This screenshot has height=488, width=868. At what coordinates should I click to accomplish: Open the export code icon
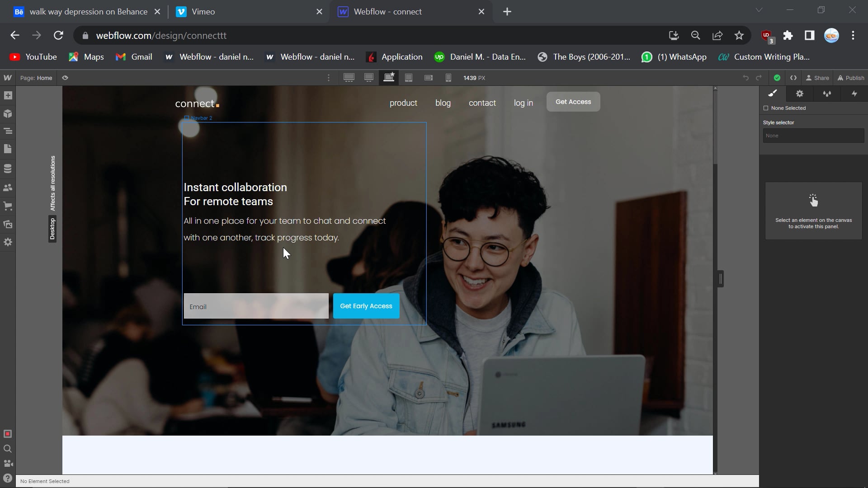tap(793, 78)
